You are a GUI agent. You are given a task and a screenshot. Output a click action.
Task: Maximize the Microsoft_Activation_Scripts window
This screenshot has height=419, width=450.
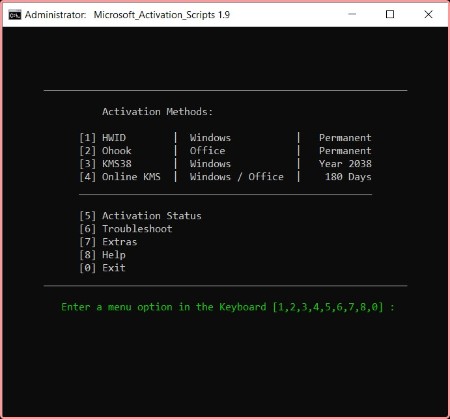point(390,14)
